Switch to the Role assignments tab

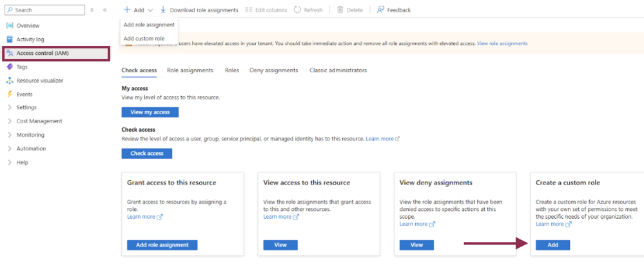click(190, 70)
